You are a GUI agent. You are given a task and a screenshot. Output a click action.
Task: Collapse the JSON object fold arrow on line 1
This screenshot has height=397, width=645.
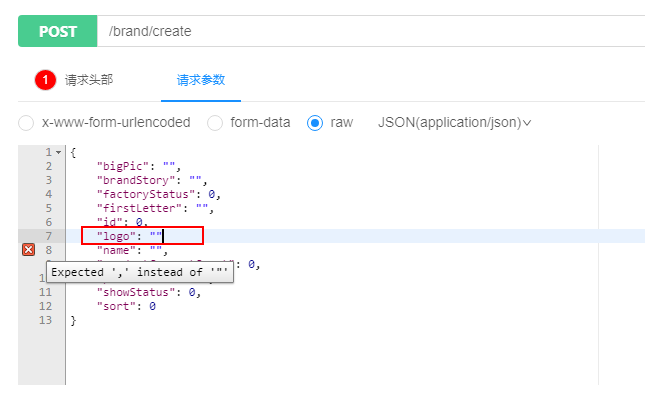pyautogui.click(x=58, y=153)
